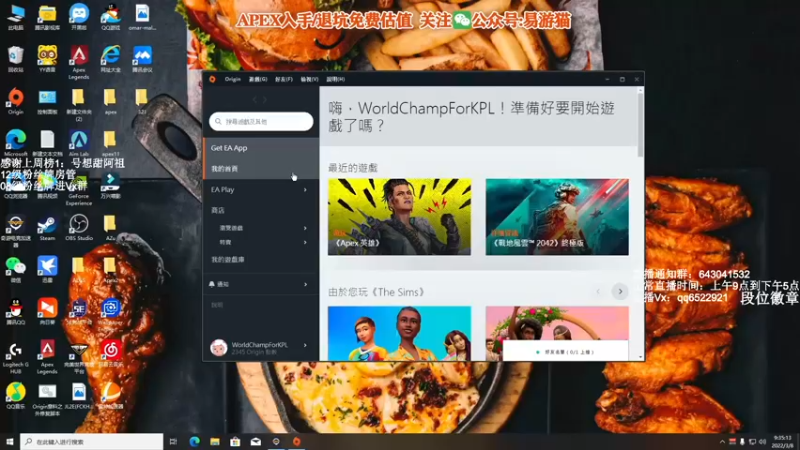Screen dimensions: 800x450
Task: Expand the WorldChampForKPL account menu arrow
Action: click(305, 345)
